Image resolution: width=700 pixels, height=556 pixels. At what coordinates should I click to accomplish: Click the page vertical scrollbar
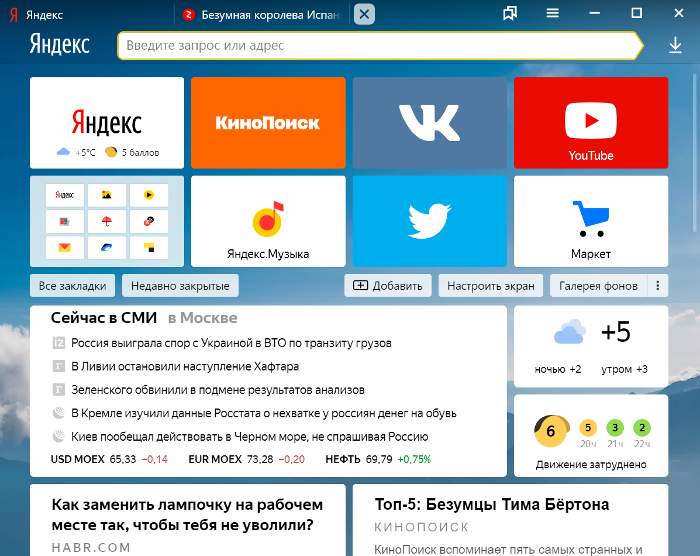click(x=695, y=152)
